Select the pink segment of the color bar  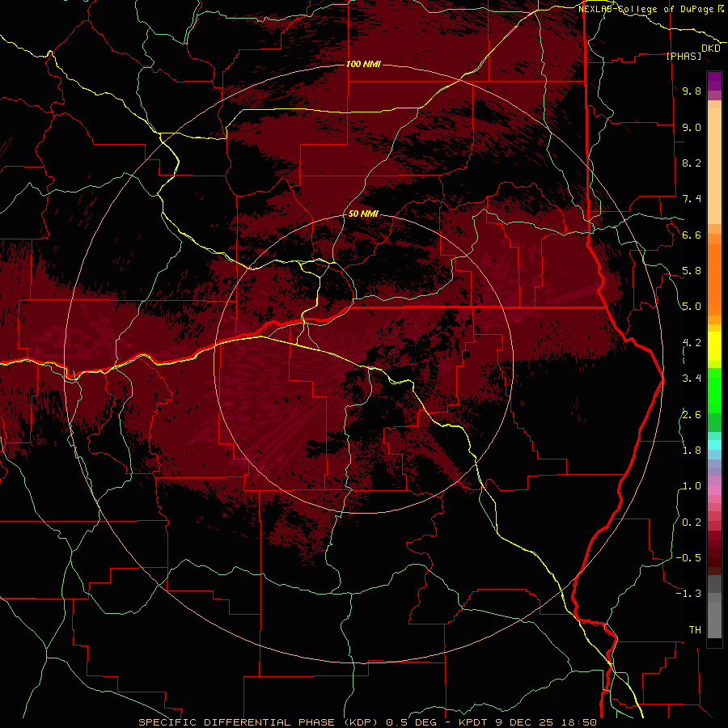(x=714, y=490)
